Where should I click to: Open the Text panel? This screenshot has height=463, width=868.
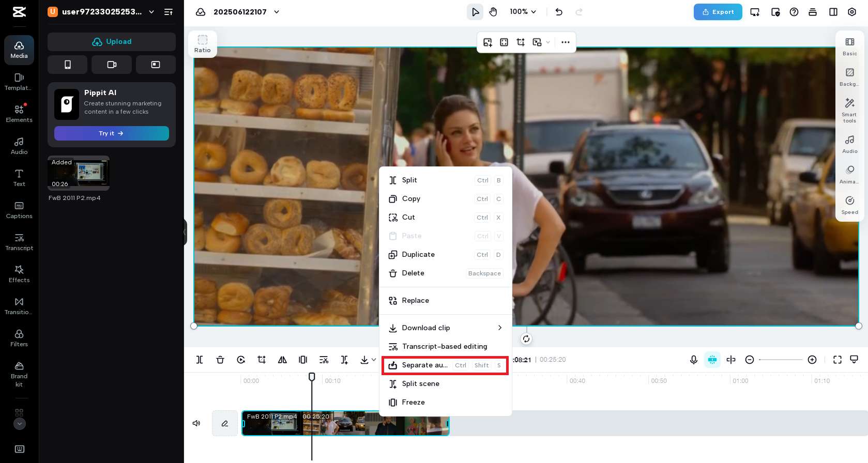[x=19, y=178]
